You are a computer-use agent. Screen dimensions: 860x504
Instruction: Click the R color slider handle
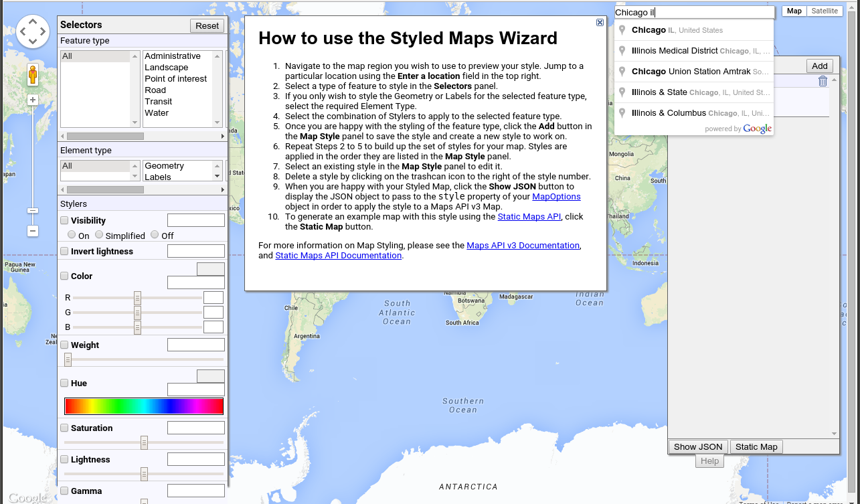137,298
